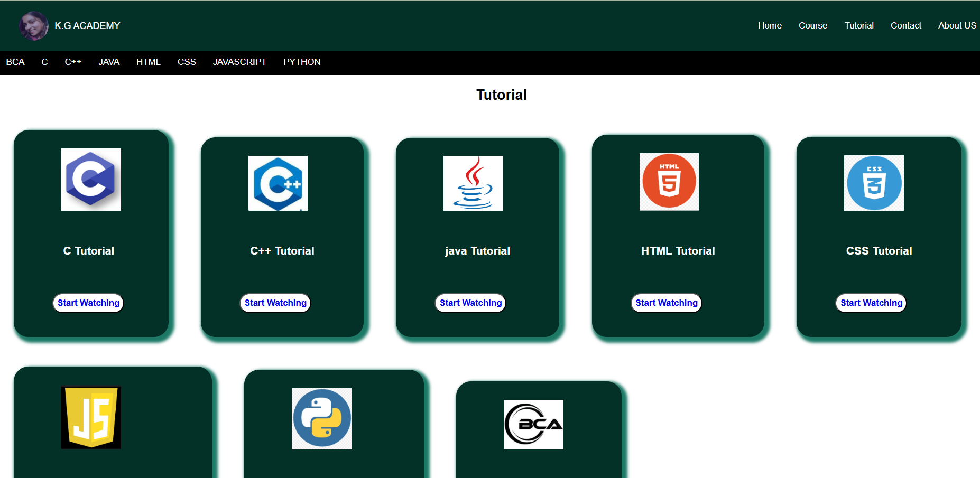This screenshot has width=980, height=478.
Task: Click the JavaScript JS shield logo
Action: coord(91,418)
